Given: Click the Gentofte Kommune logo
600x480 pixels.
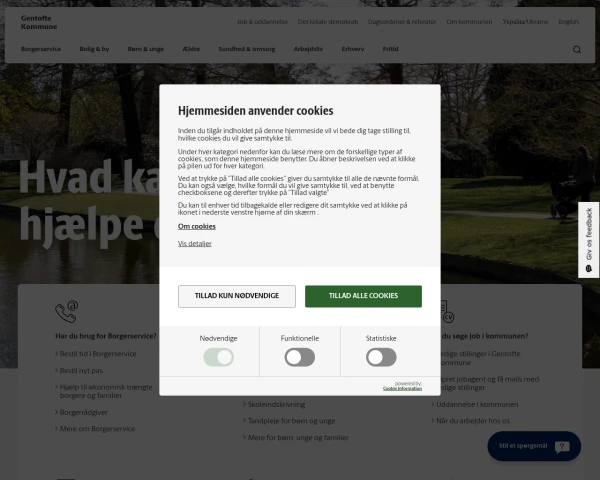Looking at the screenshot, I should point(39,22).
